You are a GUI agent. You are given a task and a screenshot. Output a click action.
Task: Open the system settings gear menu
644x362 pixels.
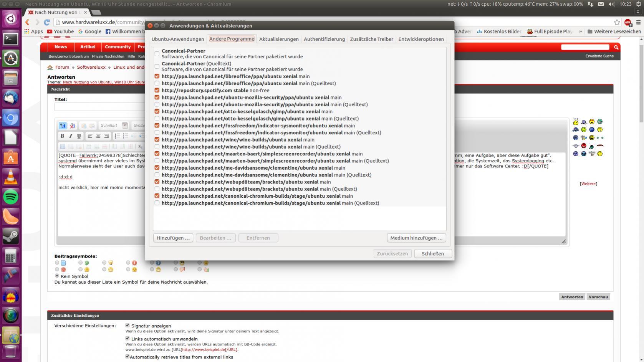[x=639, y=4]
